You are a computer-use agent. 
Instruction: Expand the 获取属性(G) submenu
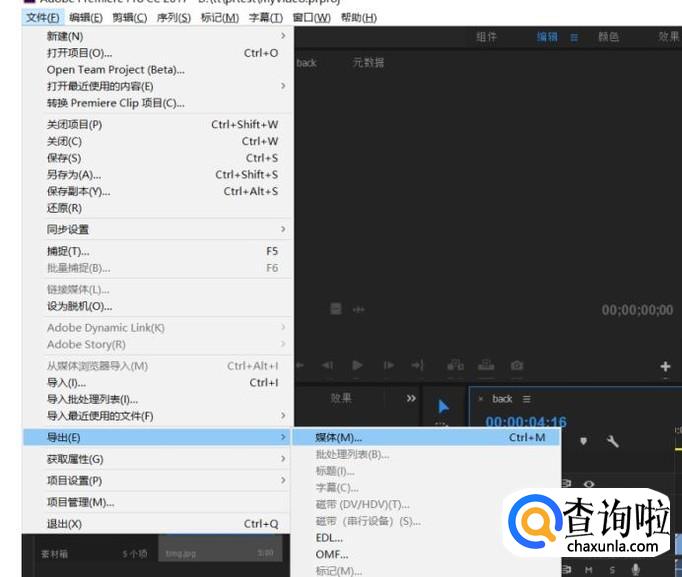283,458
